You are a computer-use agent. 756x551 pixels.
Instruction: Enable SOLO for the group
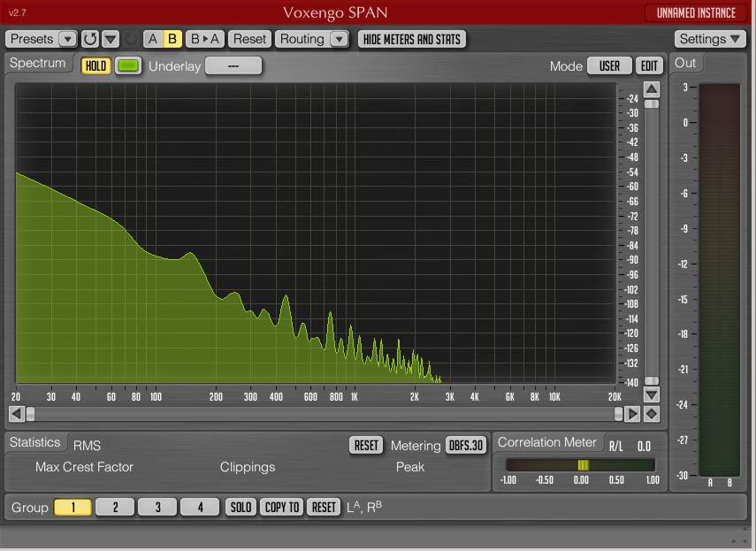coord(241,507)
